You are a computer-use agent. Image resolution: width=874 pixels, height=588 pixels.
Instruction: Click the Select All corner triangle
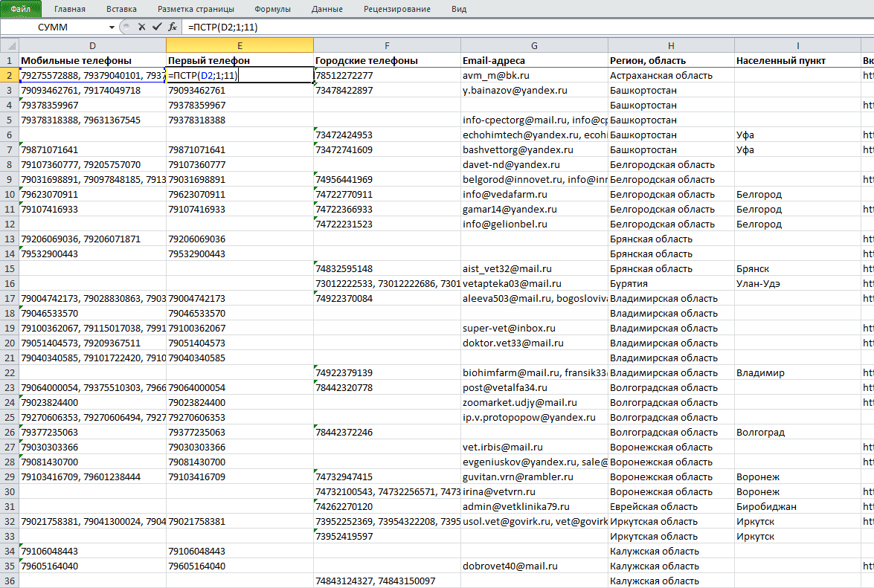(x=10, y=45)
